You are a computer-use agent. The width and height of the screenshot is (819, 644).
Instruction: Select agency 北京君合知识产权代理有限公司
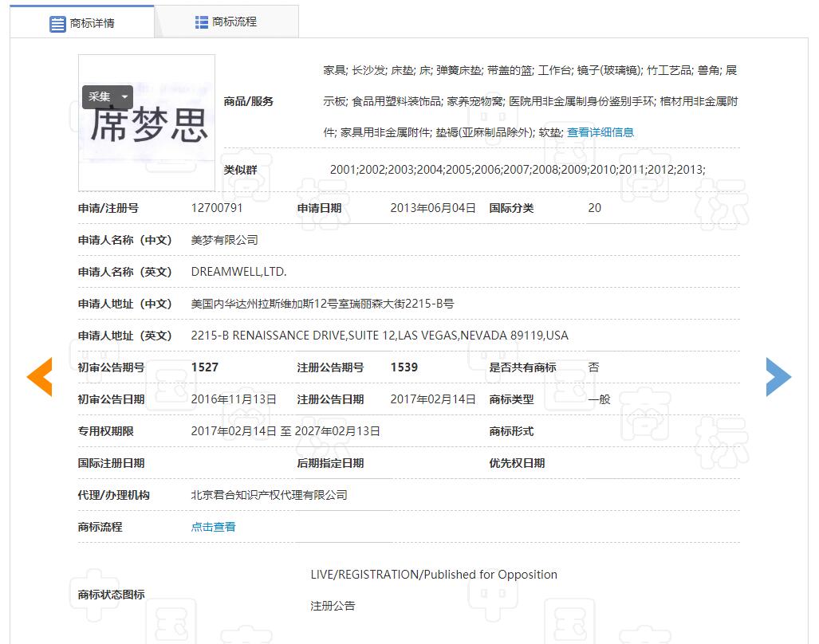tap(269, 495)
